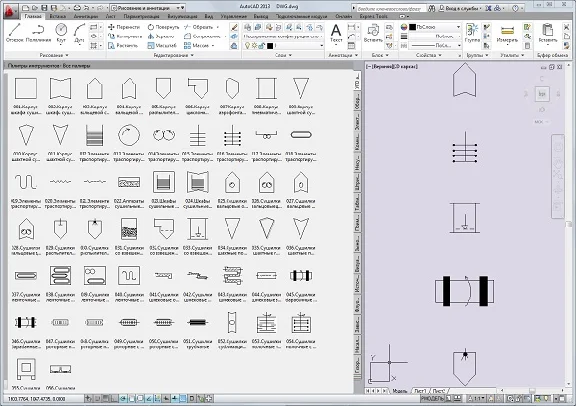
Task: Toggle the layer freeze sun icon
Action: tap(254, 46)
